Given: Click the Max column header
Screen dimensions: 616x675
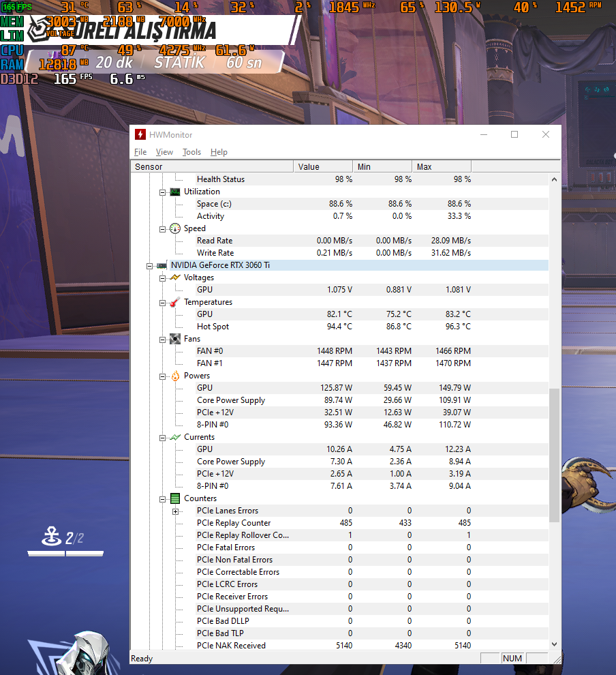Looking at the screenshot, I should click(442, 166).
